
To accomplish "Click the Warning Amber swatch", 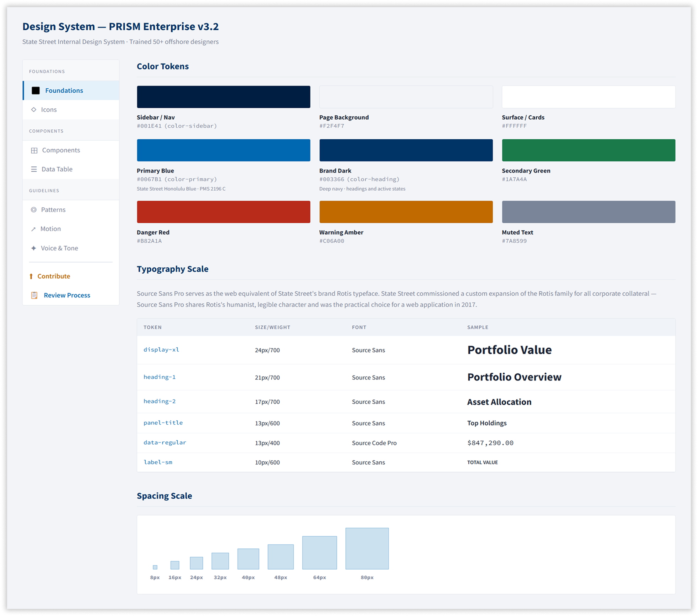I will pyautogui.click(x=406, y=212).
